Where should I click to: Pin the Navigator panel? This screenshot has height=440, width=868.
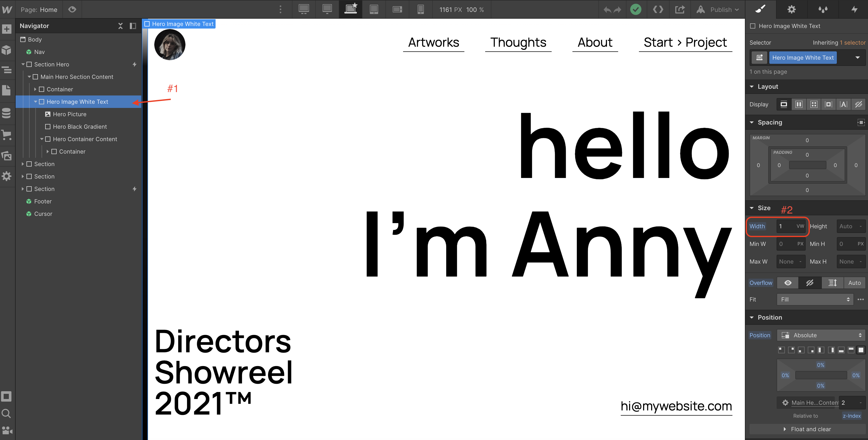pos(133,26)
